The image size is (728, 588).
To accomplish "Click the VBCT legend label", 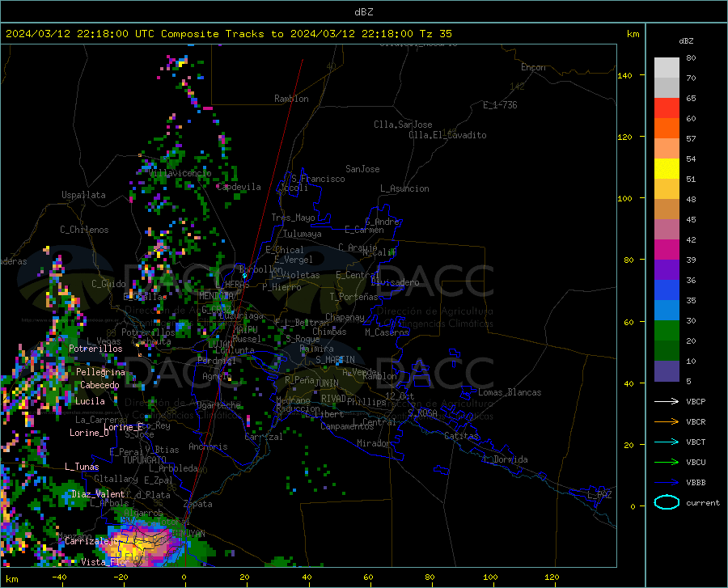I will click(696, 442).
